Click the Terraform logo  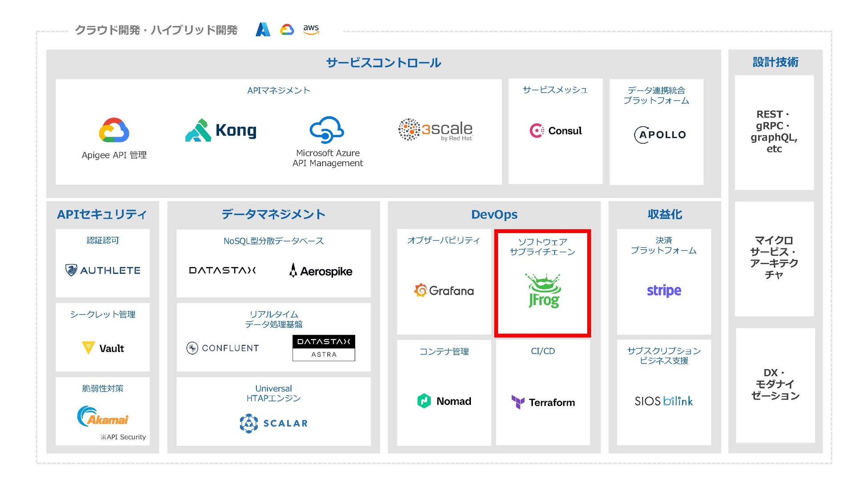click(x=543, y=402)
